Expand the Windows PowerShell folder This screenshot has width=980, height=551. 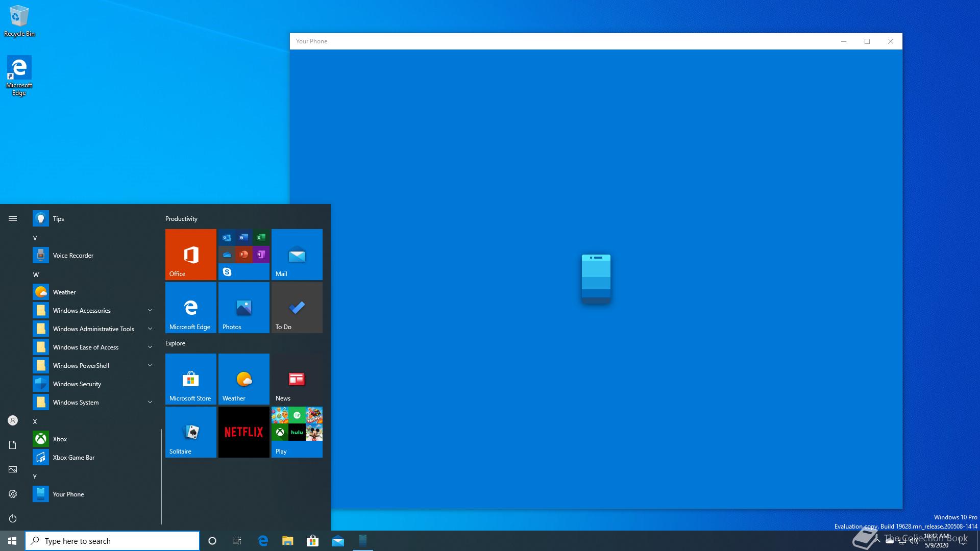(93, 365)
